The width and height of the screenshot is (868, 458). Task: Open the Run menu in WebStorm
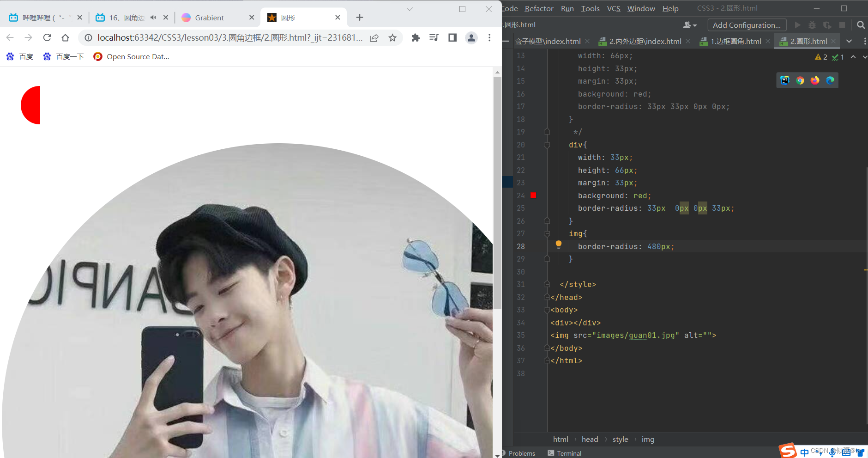(x=567, y=8)
